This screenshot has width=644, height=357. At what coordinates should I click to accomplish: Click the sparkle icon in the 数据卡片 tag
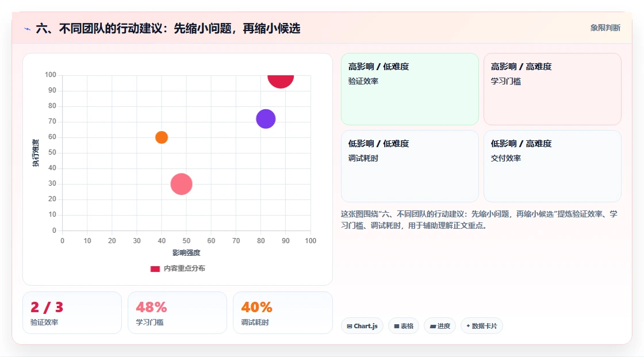coord(468,326)
